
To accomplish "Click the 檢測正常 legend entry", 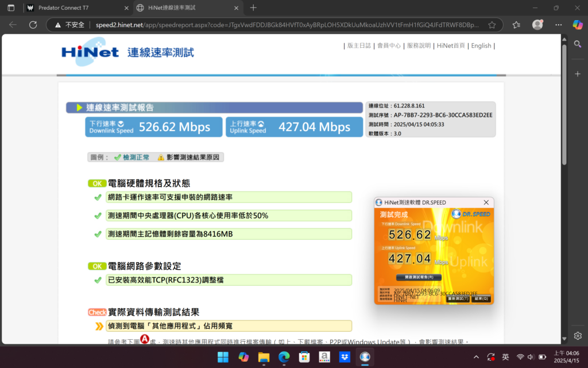I will 131,158.
